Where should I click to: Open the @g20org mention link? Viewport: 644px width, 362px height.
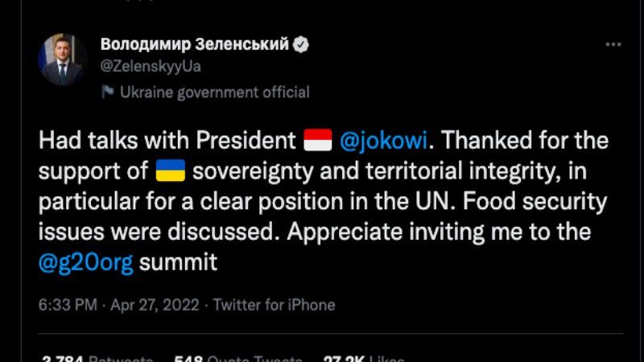(86, 262)
